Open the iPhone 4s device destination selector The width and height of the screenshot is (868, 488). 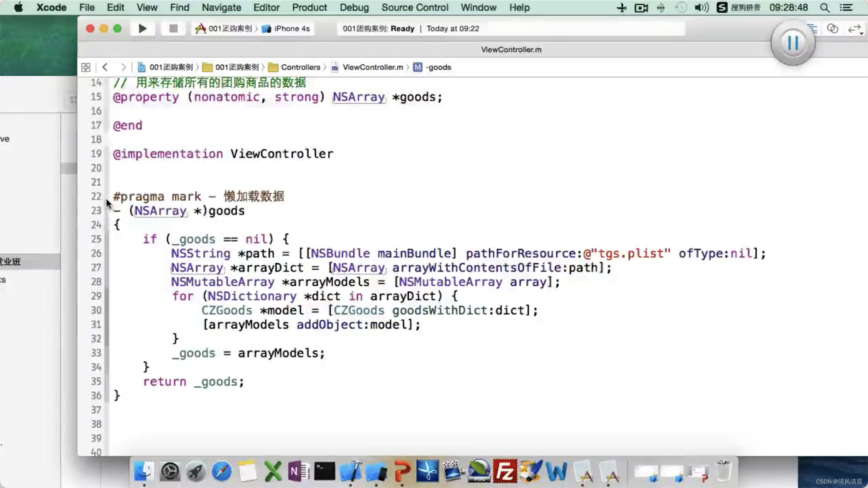click(292, 29)
